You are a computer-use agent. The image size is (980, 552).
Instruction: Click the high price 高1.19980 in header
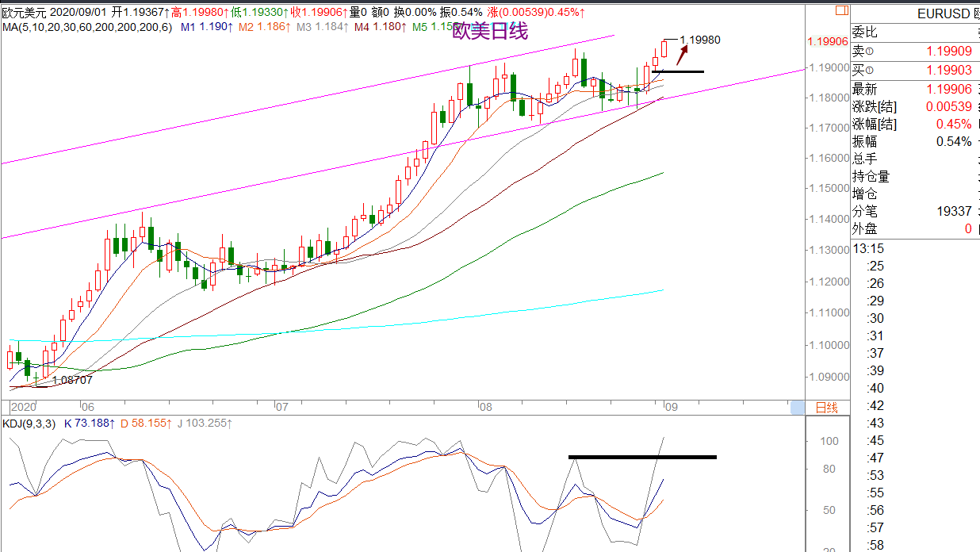(x=202, y=13)
